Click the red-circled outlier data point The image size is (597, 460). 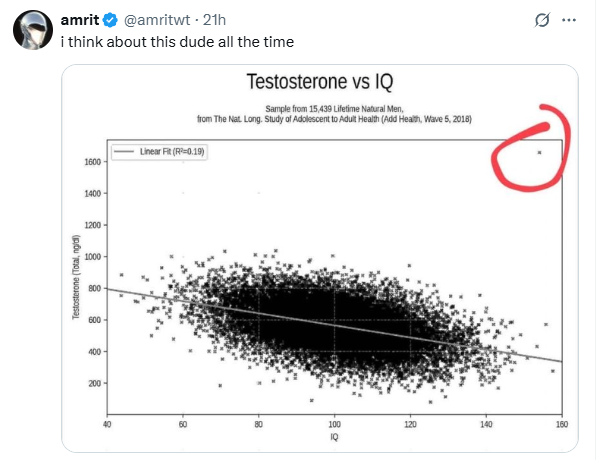[539, 153]
